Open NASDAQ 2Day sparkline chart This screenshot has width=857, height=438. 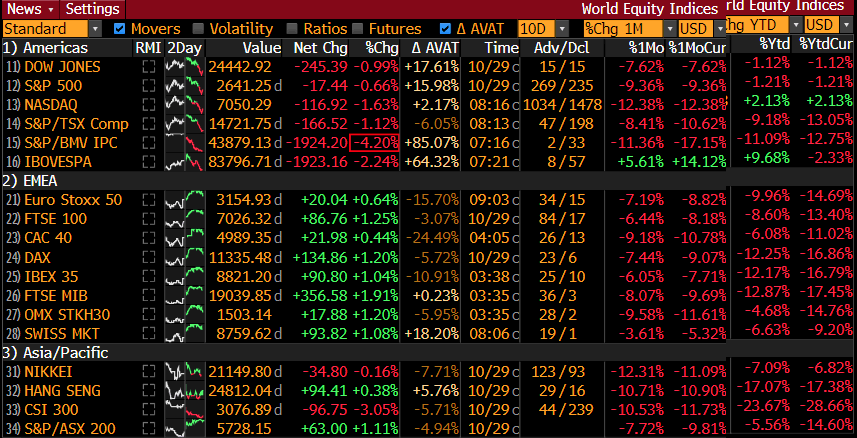click(x=185, y=105)
